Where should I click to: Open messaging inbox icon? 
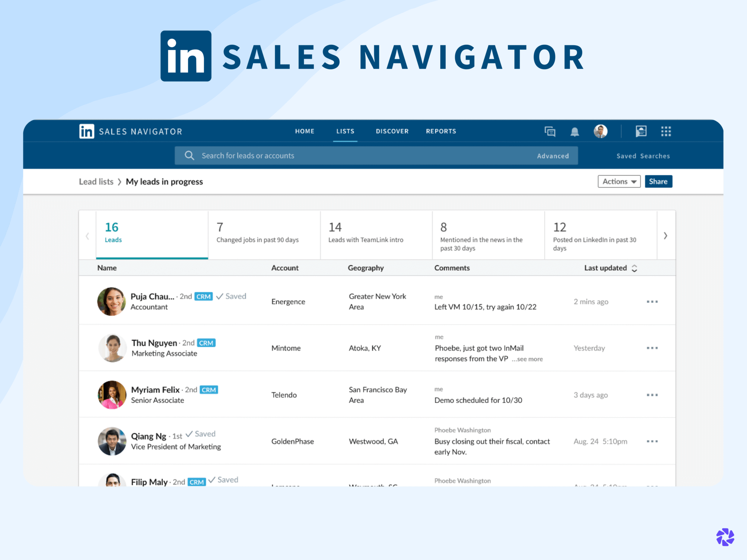coord(550,131)
